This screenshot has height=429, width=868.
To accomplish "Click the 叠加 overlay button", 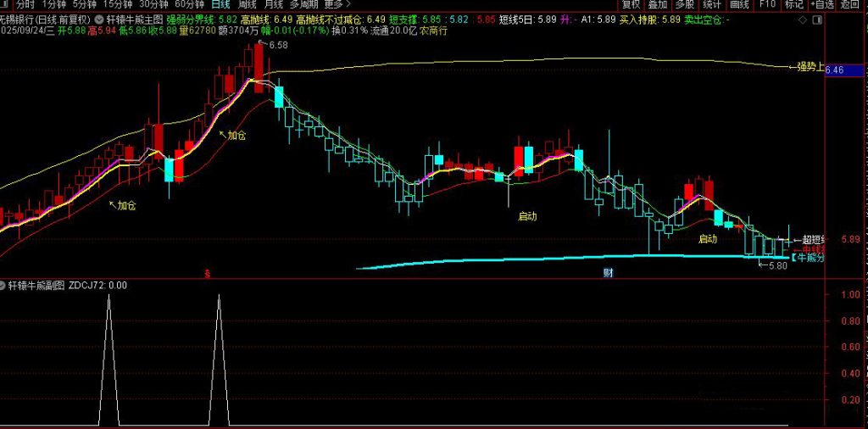I will click(658, 4).
